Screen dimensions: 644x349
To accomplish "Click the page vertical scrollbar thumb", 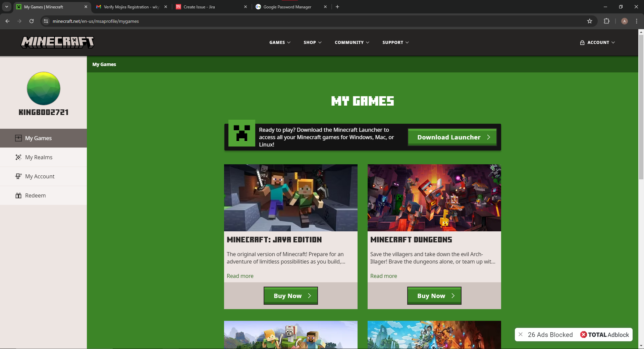I will click(641, 107).
